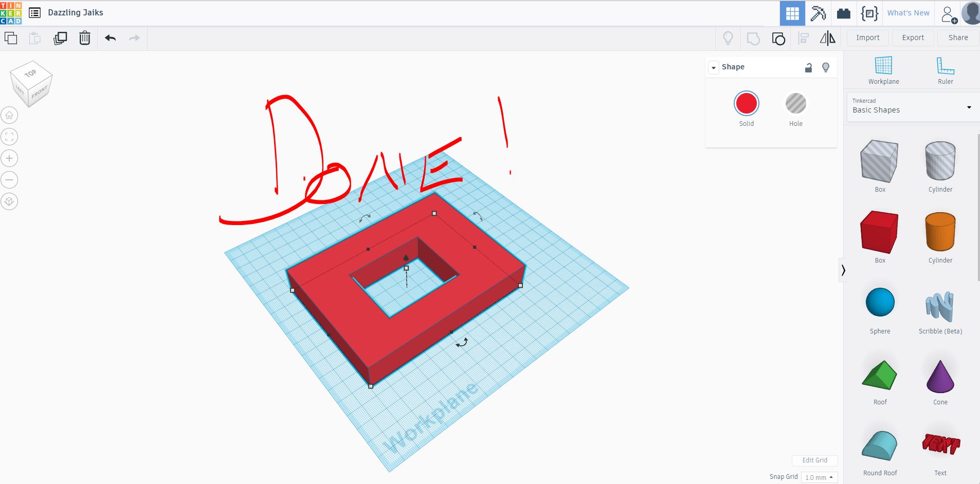Zoom in with the plus icon

(9, 158)
